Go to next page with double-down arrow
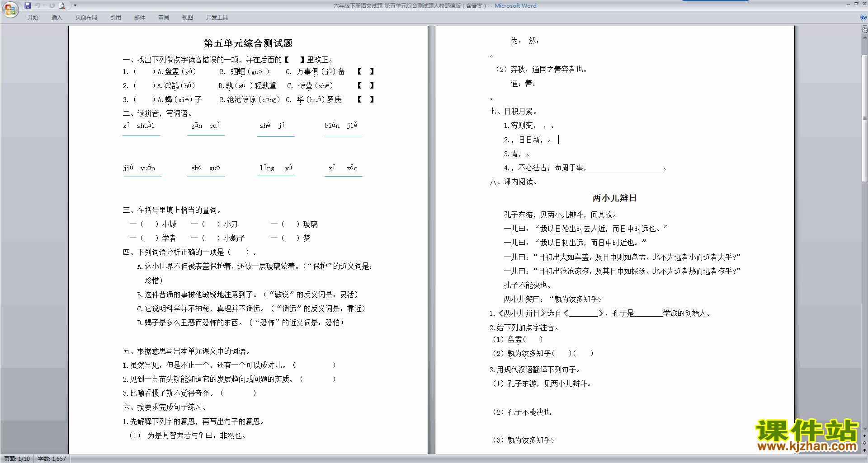 click(864, 450)
